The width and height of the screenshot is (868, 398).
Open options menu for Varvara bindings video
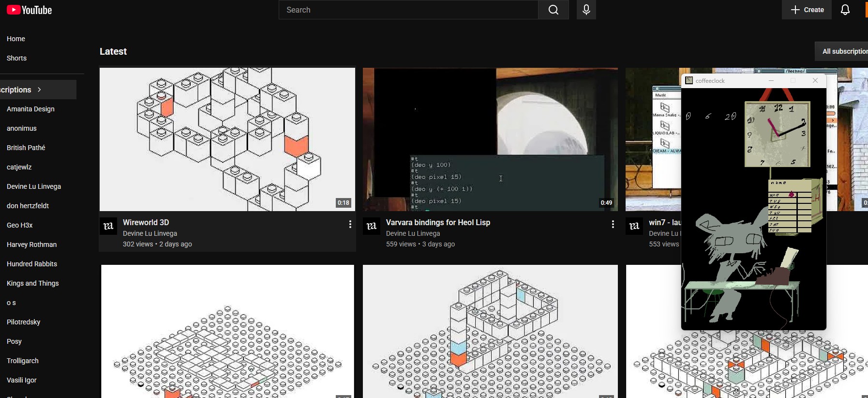pyautogui.click(x=613, y=224)
